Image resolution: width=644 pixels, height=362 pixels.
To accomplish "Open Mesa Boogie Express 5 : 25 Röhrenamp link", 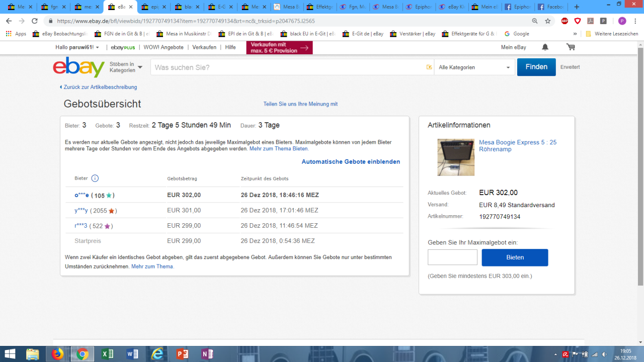I will pyautogui.click(x=518, y=146).
